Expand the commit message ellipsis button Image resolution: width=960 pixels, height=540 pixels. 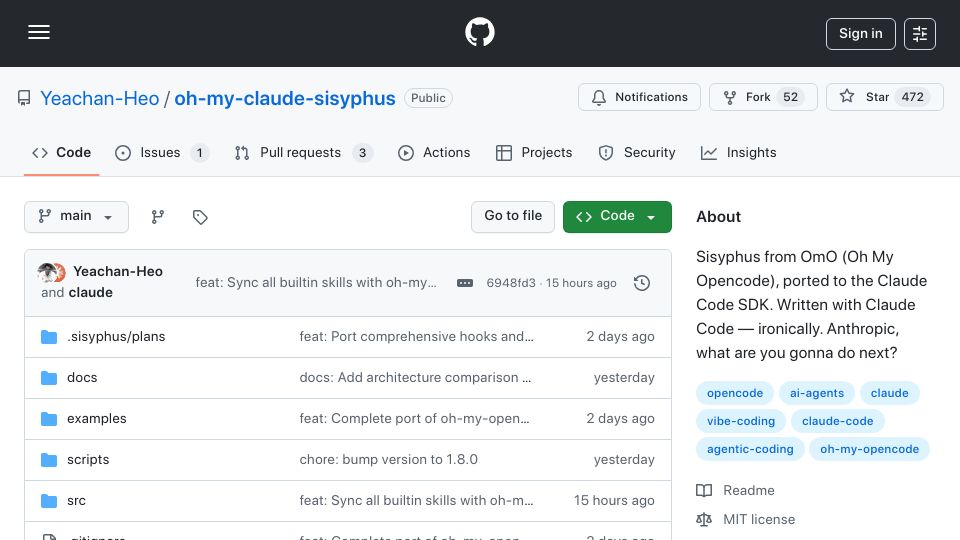(x=465, y=283)
